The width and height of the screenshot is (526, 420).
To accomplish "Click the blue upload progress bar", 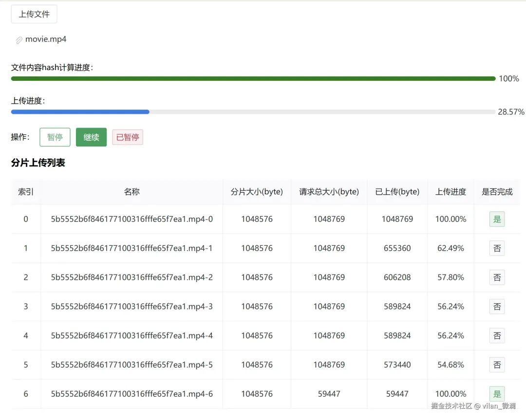I will [253, 112].
